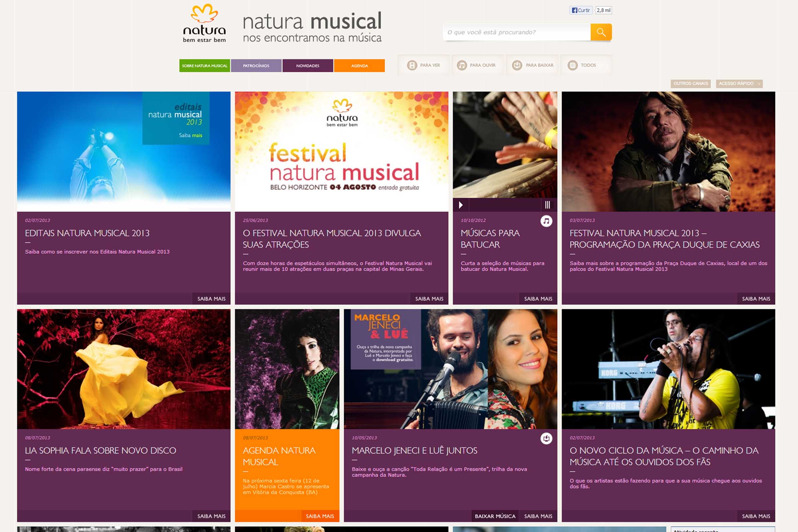
Task: Click SAIBA MAIS on Editais Natura Musical 2013
Action: click(212, 299)
